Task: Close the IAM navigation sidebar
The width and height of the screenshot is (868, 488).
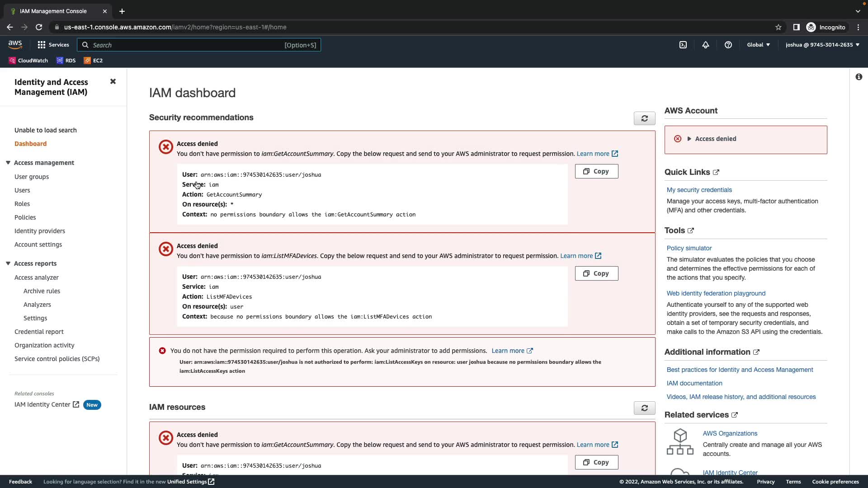Action: (113, 81)
